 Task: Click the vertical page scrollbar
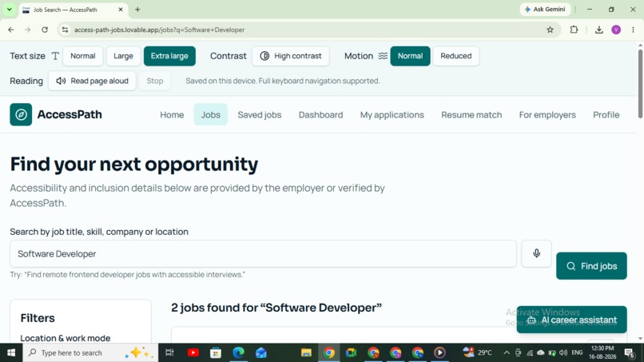(x=640, y=84)
